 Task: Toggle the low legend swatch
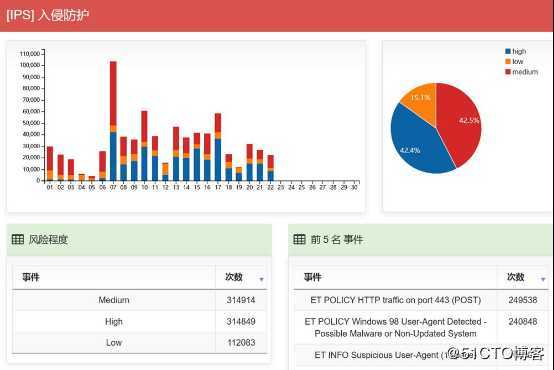click(x=508, y=61)
